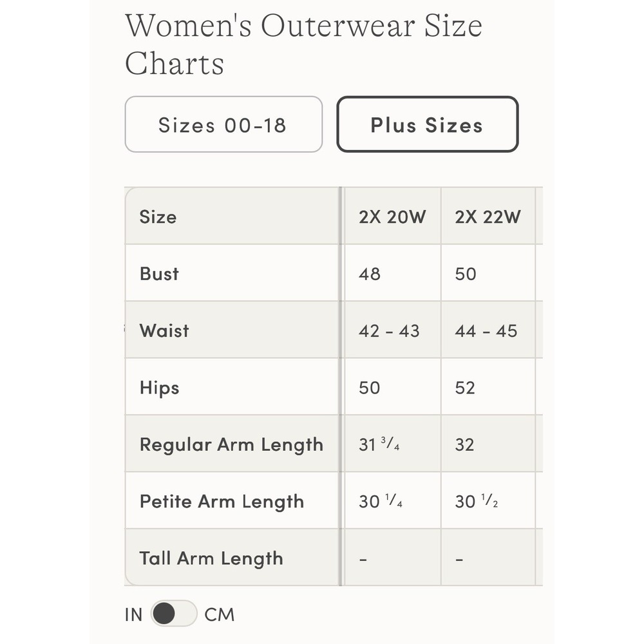The image size is (644, 644).
Task: Click the 31 3/4 arm length cell
Action: (x=393, y=444)
